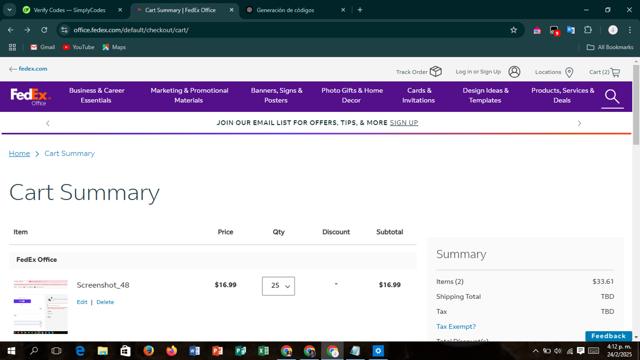Open the shopping cart icon
This screenshot has height=360, width=640.
tap(615, 72)
